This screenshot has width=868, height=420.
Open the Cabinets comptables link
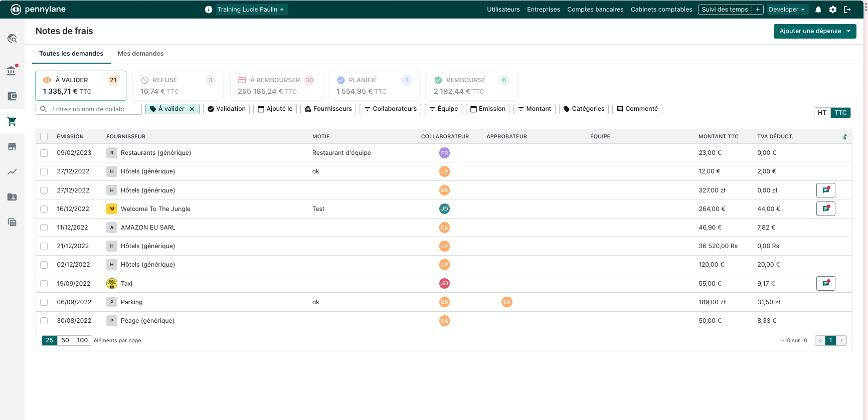point(661,10)
